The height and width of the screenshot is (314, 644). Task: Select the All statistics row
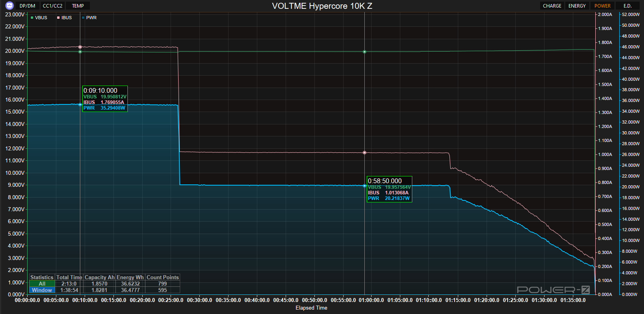(x=104, y=284)
